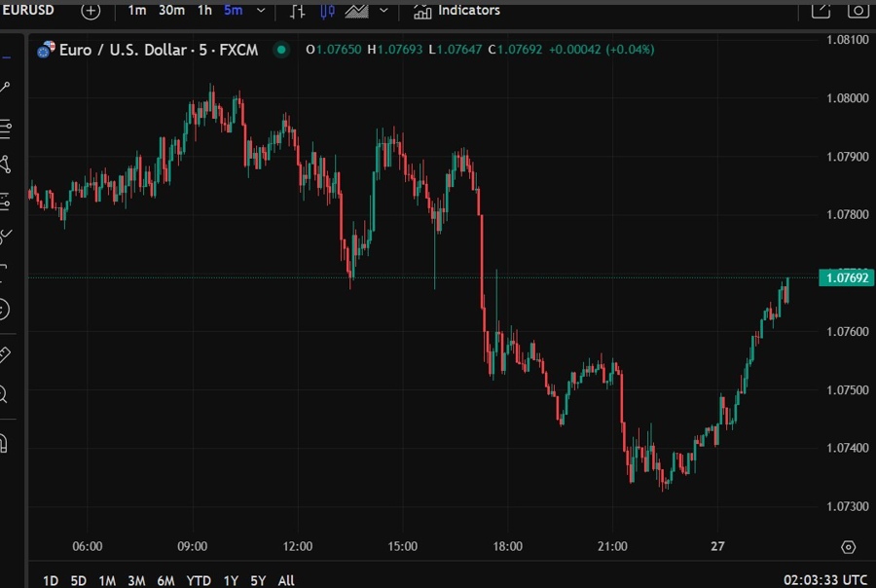Expand the time interval dropdown arrow
Image resolution: width=876 pixels, height=588 pixels.
[x=259, y=11]
